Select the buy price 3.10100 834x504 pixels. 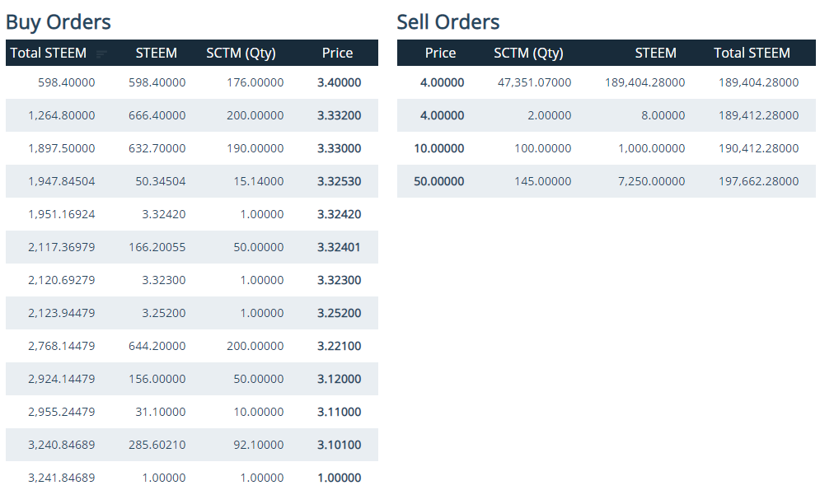click(x=340, y=445)
